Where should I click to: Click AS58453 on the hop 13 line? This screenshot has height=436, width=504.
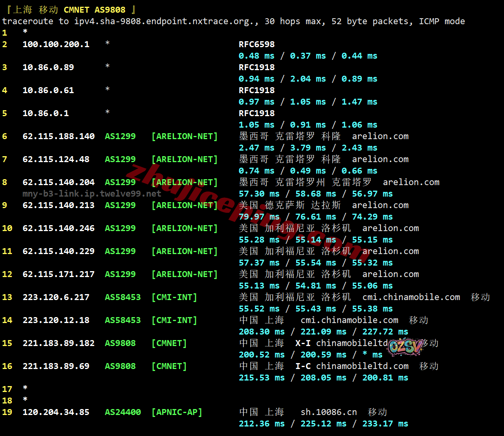click(123, 297)
